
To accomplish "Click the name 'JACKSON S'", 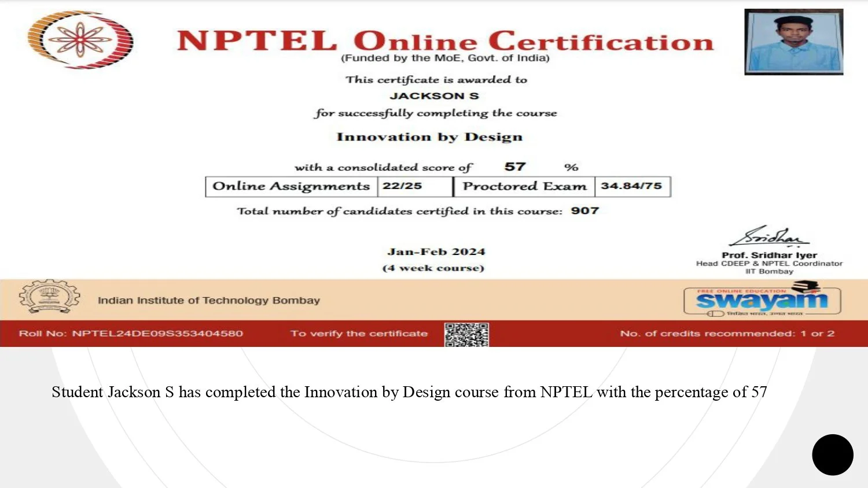I will pos(434,96).
